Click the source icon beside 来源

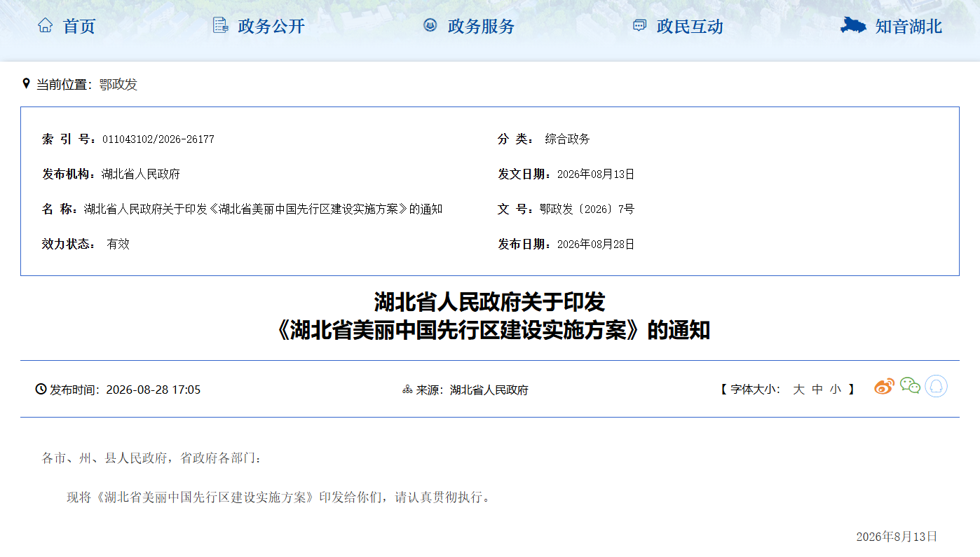pyautogui.click(x=407, y=390)
